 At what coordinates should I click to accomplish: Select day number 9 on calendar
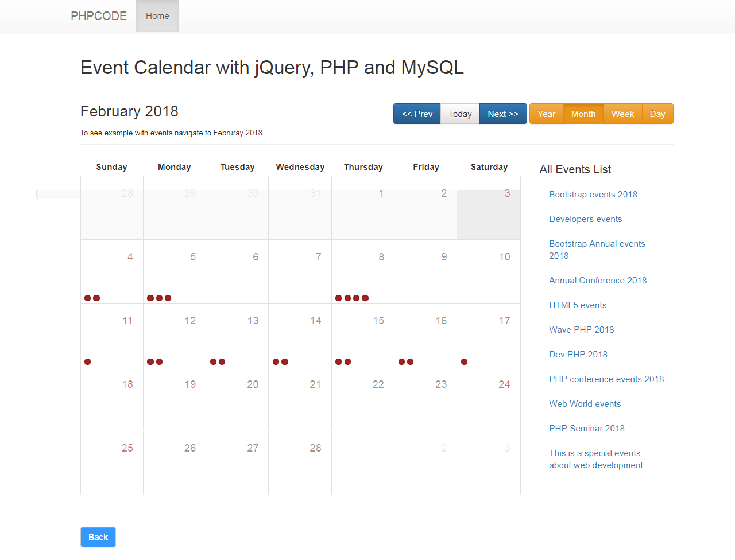[x=444, y=257]
